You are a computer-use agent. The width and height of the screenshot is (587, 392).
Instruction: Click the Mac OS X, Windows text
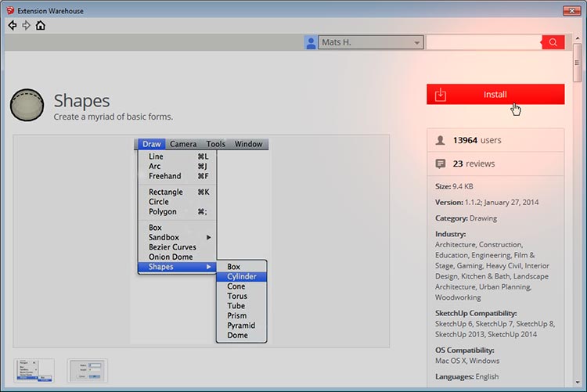coord(467,361)
